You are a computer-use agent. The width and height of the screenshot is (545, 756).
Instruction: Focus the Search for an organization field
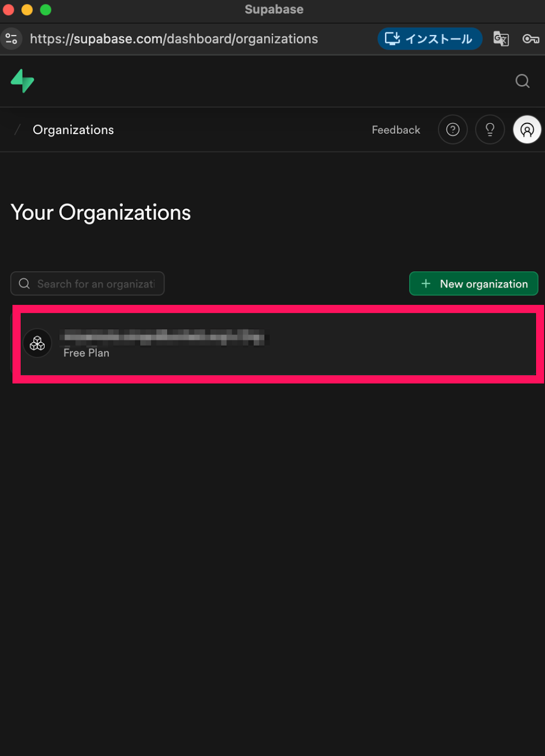96,283
